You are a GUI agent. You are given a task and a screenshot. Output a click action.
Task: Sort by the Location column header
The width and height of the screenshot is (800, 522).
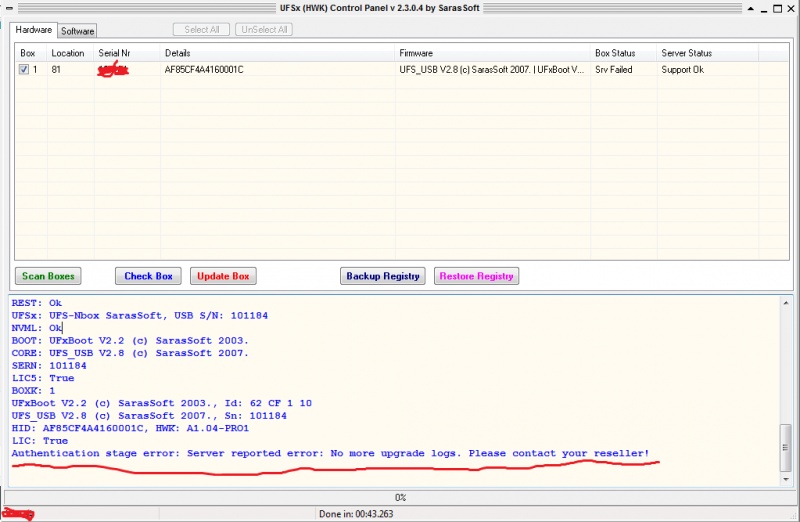[x=68, y=53]
